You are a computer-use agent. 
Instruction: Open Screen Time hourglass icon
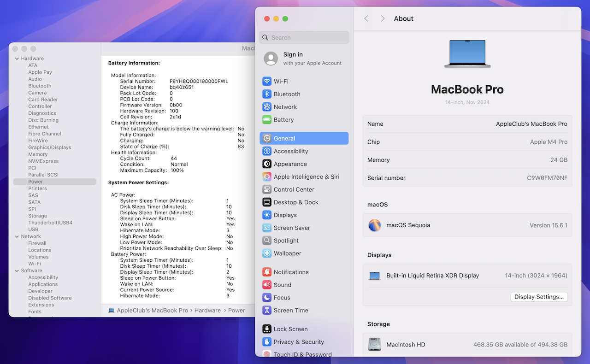(x=267, y=311)
